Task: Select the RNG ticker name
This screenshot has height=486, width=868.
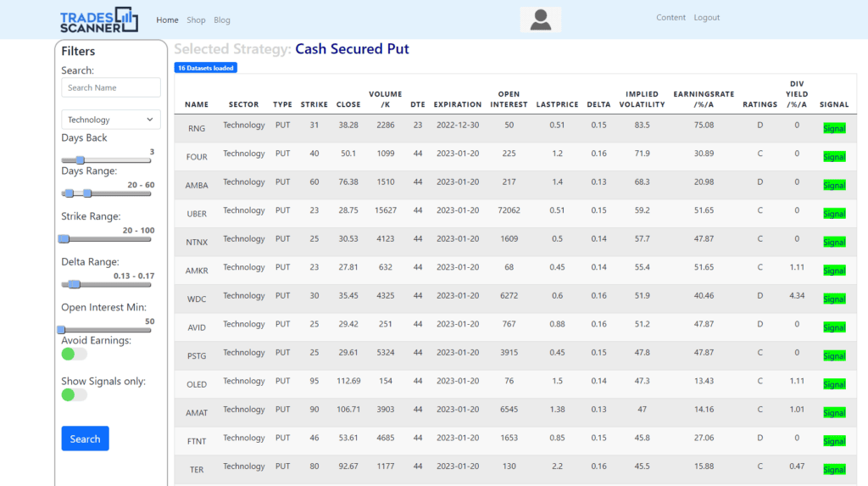Action: pyautogui.click(x=197, y=129)
